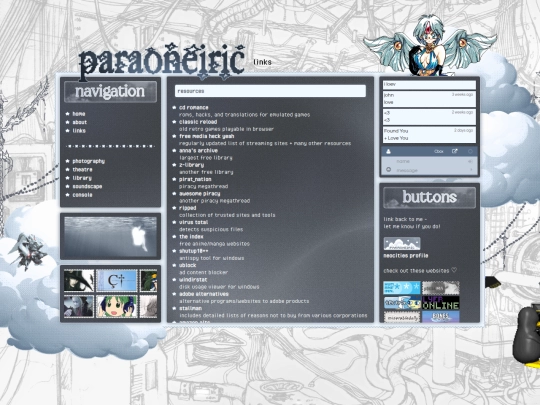Open the stallman link

click(190, 309)
